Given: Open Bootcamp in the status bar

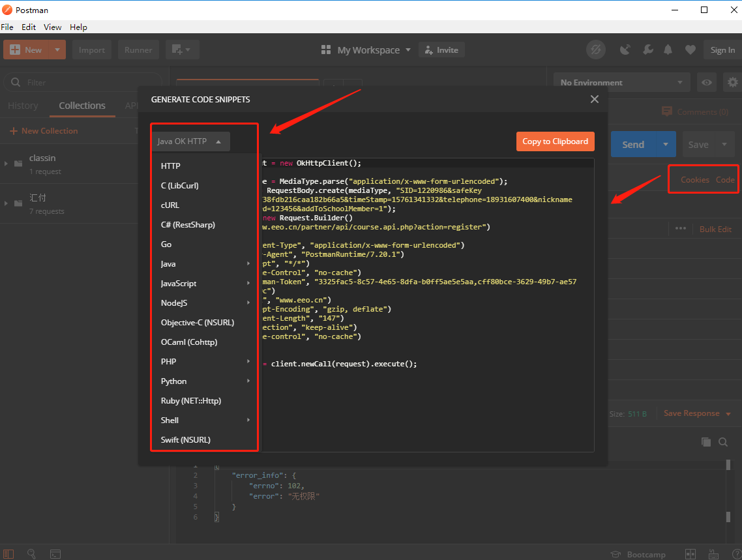Looking at the screenshot, I should (x=638, y=554).
